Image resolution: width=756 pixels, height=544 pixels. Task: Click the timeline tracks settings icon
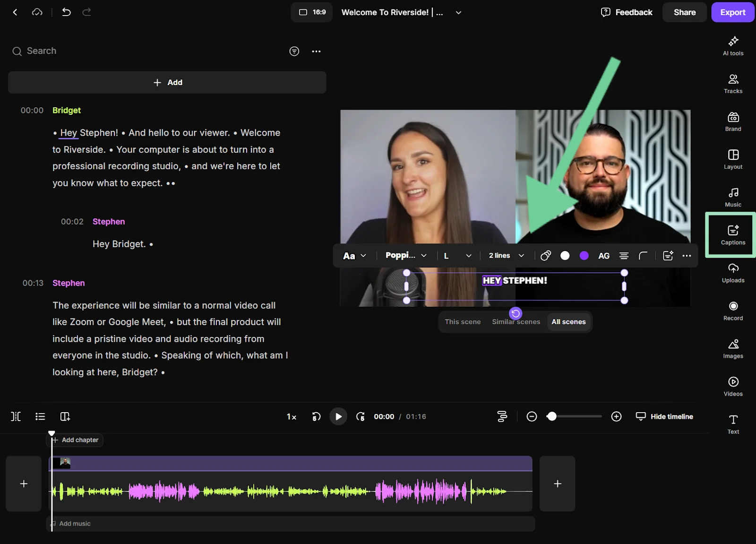click(502, 416)
